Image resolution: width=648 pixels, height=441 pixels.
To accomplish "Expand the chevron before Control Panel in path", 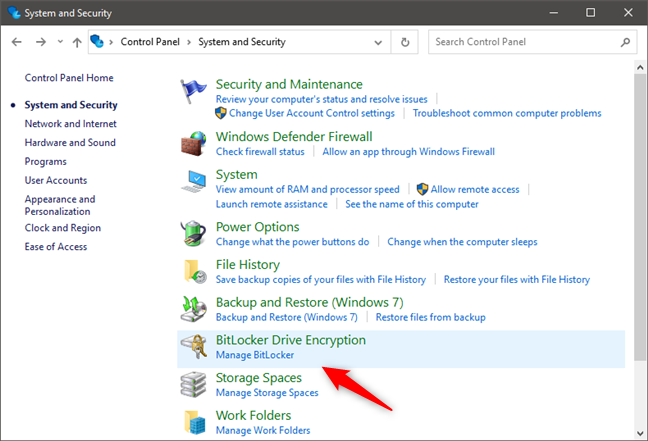I will click(x=111, y=42).
